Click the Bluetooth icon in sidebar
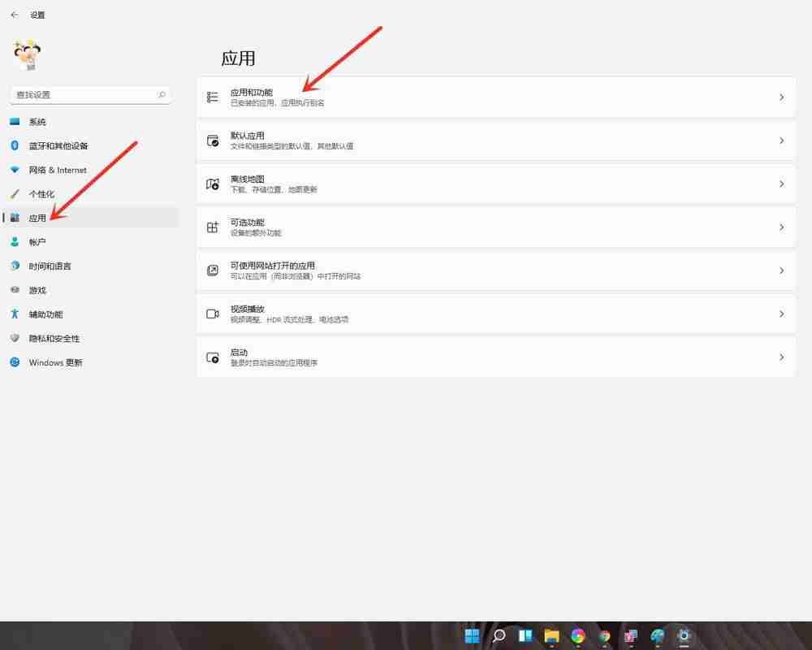 [x=15, y=145]
